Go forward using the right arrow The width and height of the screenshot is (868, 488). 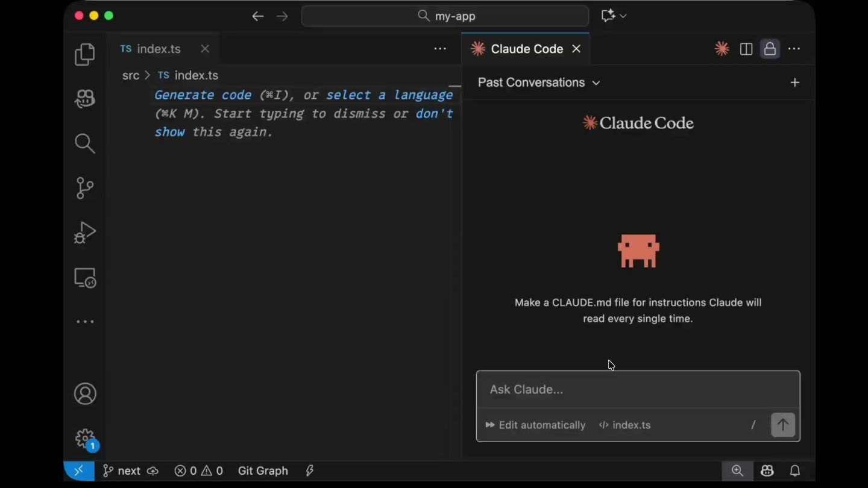click(x=282, y=16)
